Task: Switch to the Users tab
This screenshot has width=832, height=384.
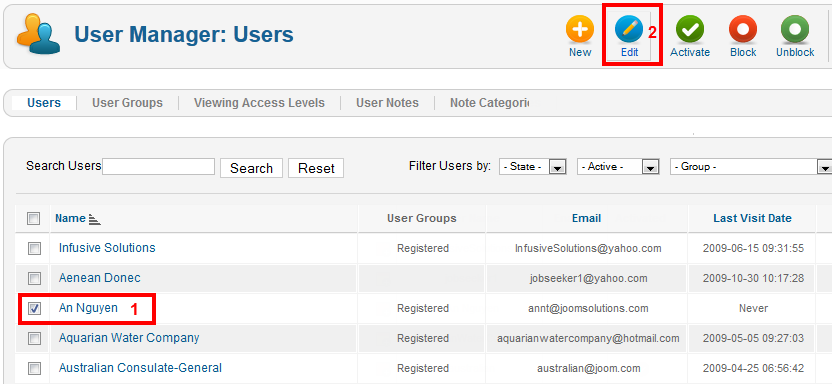Action: (44, 103)
